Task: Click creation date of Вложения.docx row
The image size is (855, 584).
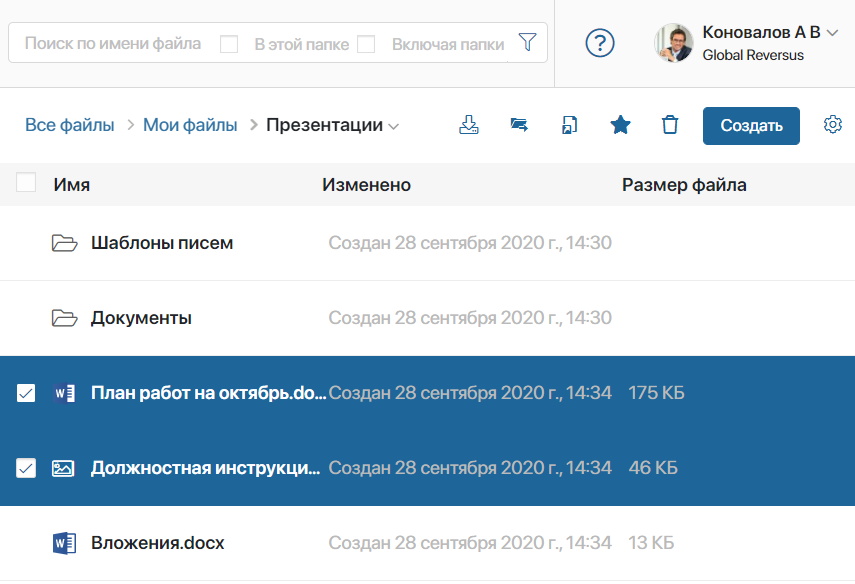Action: pos(470,543)
